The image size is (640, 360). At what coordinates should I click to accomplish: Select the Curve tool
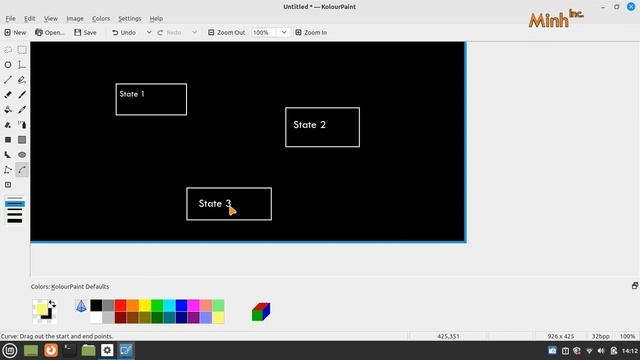(x=22, y=170)
